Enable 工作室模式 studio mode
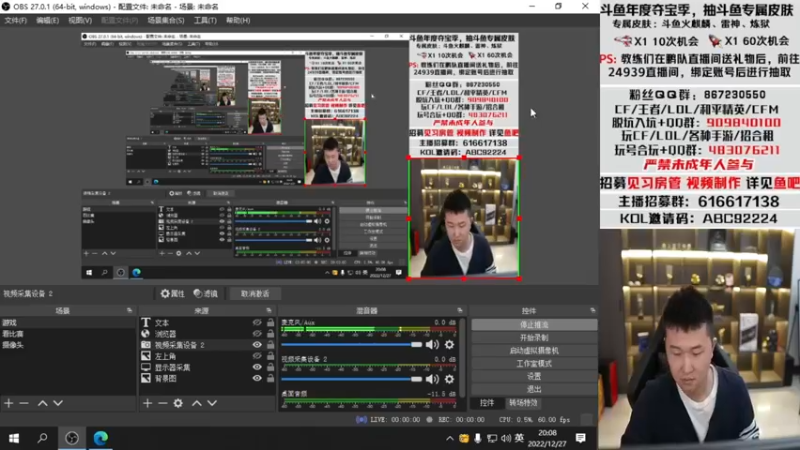Viewport: 800px width, 450px height. (x=534, y=363)
